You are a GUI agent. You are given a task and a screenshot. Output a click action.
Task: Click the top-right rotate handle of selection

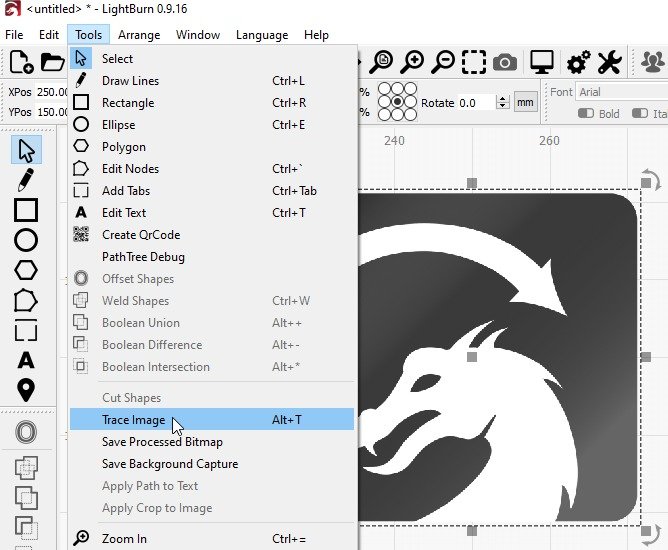click(x=651, y=179)
